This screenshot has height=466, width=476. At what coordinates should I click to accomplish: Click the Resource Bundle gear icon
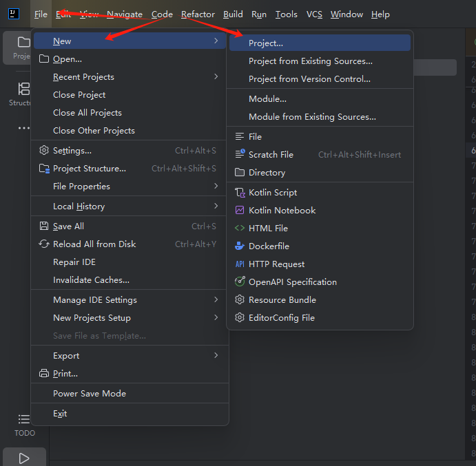[240, 299]
